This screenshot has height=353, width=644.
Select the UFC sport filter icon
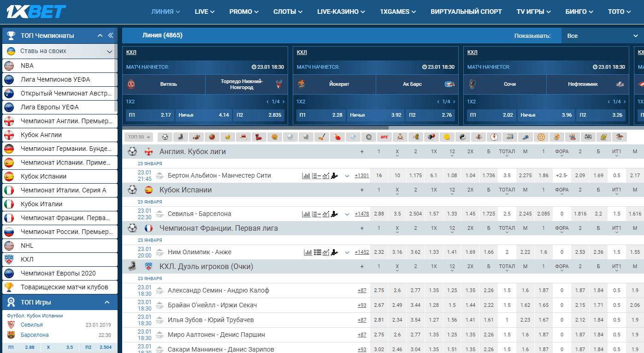384,137
